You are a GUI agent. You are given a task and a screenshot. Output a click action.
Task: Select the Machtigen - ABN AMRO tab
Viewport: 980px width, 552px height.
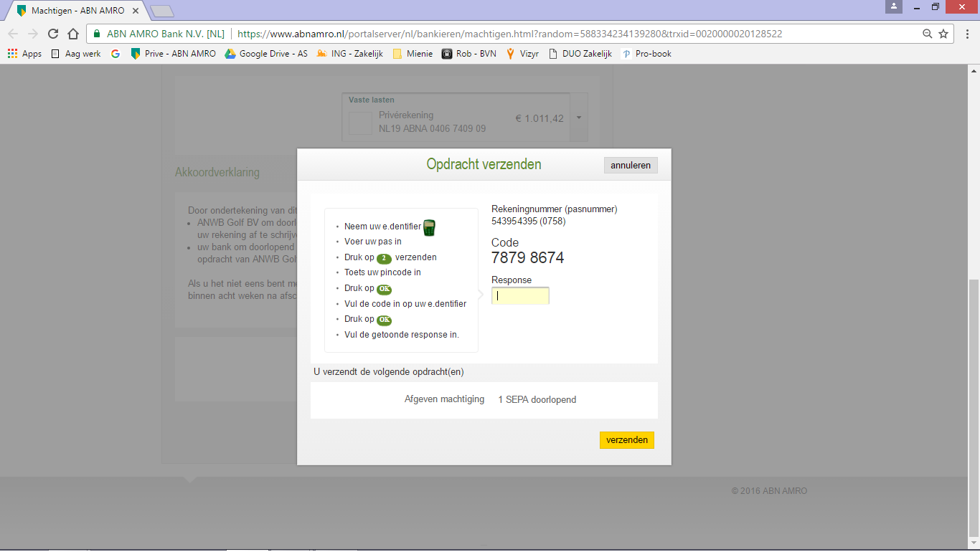[x=77, y=11]
